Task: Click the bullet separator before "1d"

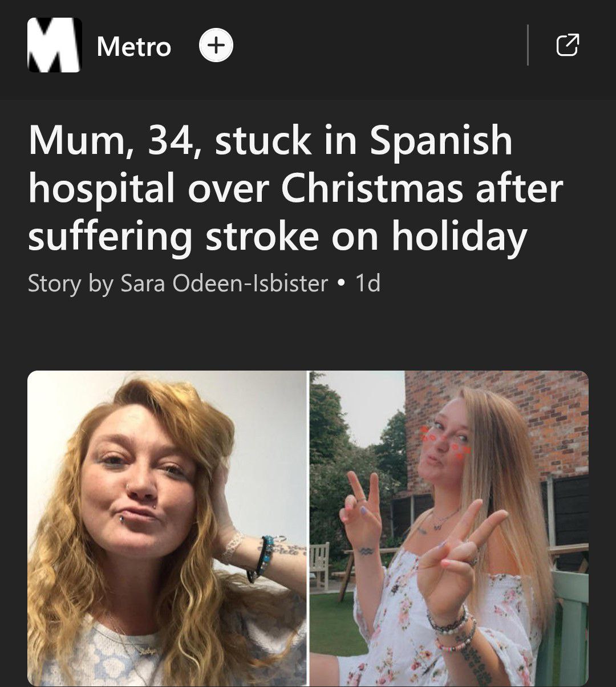Action: 341,283
